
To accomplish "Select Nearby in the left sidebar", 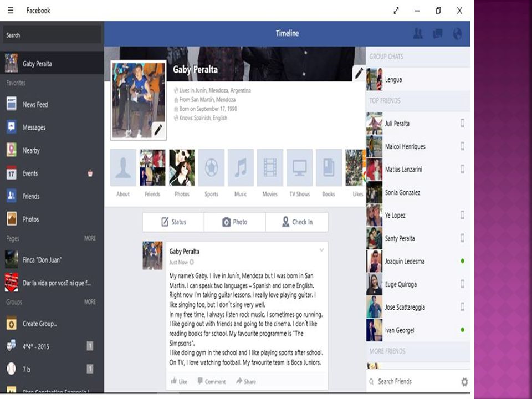I will click(x=52, y=150).
